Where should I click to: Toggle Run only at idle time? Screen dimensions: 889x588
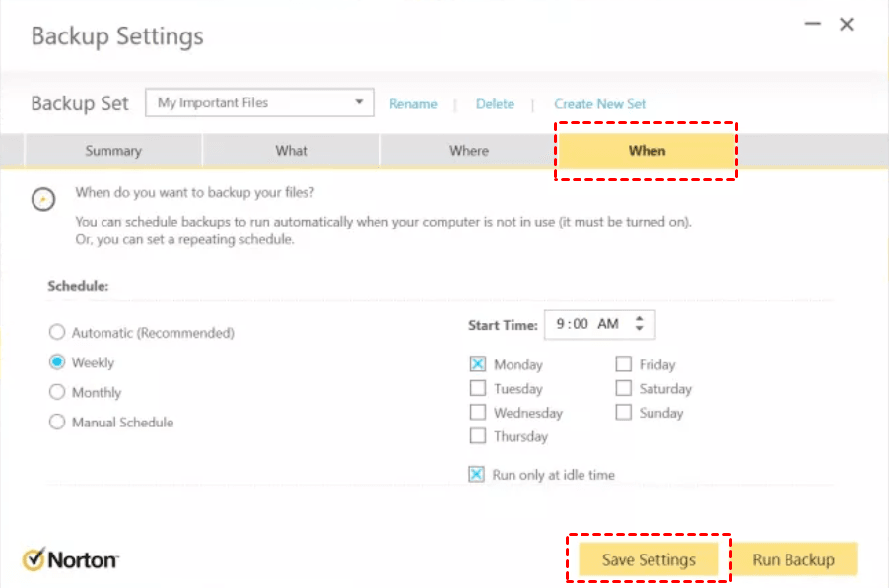pyautogui.click(x=477, y=475)
